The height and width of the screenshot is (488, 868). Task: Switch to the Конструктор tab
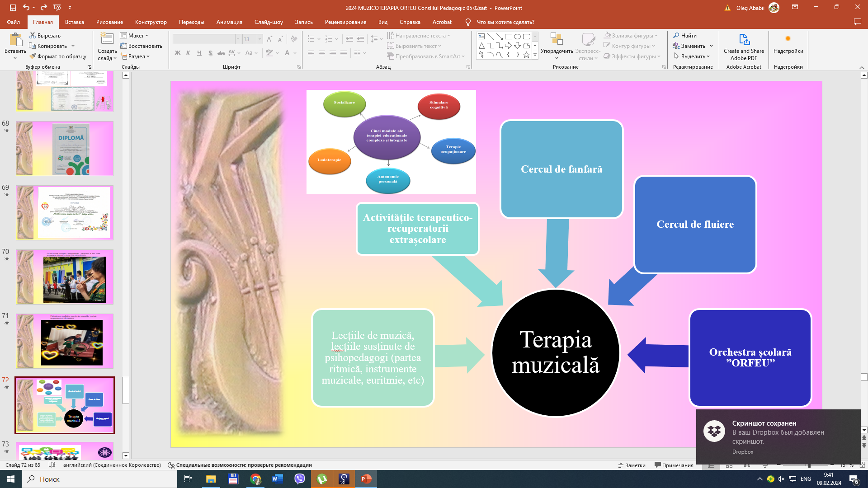click(151, 22)
